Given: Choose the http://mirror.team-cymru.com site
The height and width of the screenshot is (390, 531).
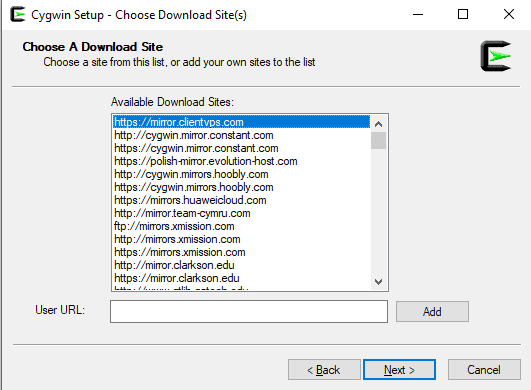Looking at the screenshot, I should 241,213.
